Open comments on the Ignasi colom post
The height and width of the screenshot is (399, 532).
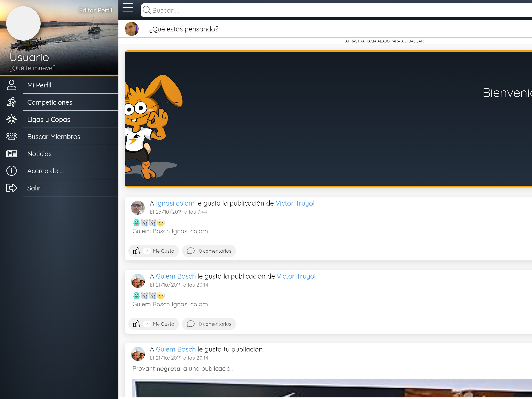pyautogui.click(x=209, y=251)
